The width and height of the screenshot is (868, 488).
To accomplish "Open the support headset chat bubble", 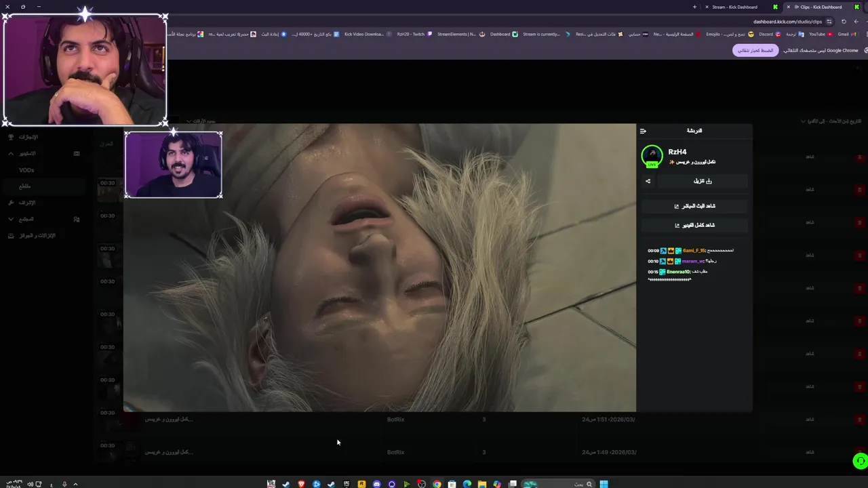I will tap(860, 462).
